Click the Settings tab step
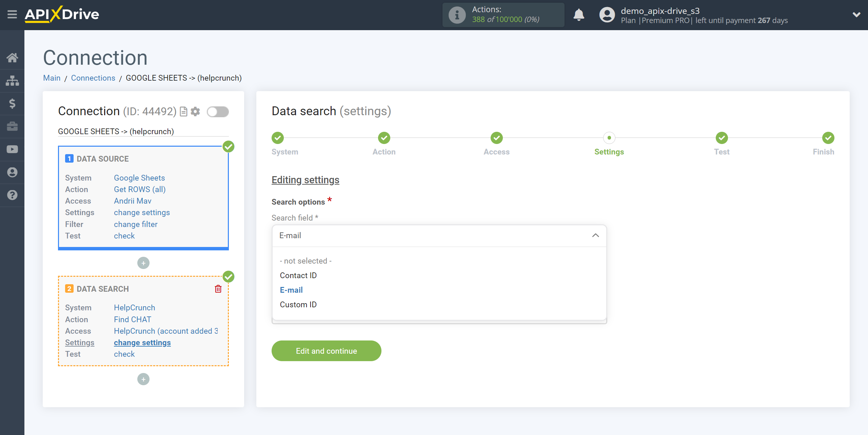The image size is (868, 435). click(x=609, y=143)
